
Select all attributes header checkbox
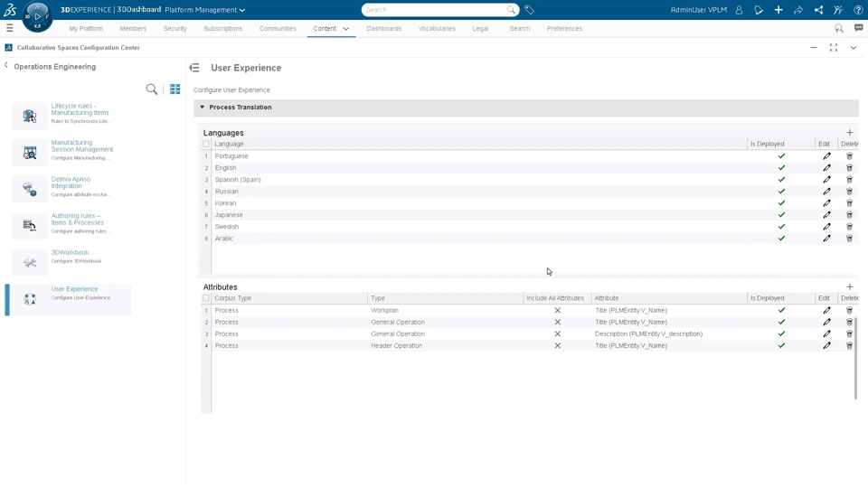(x=206, y=298)
